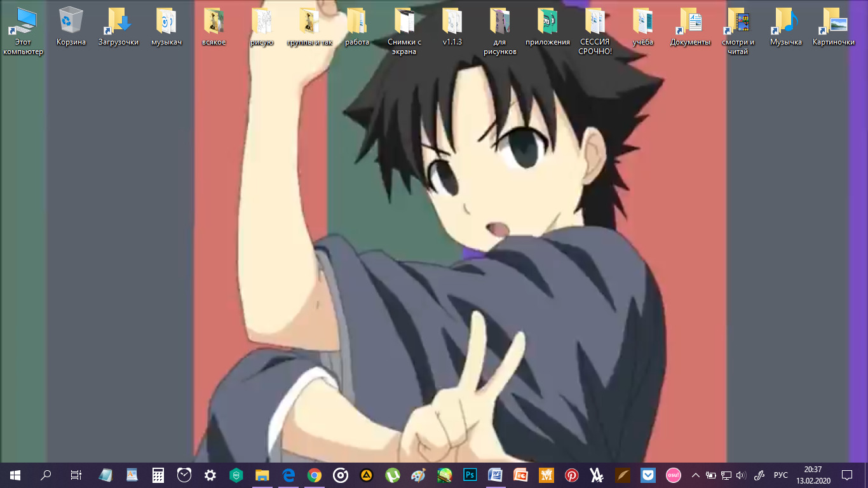
Task: Open Pinterest app in the taskbar
Action: coord(572,475)
